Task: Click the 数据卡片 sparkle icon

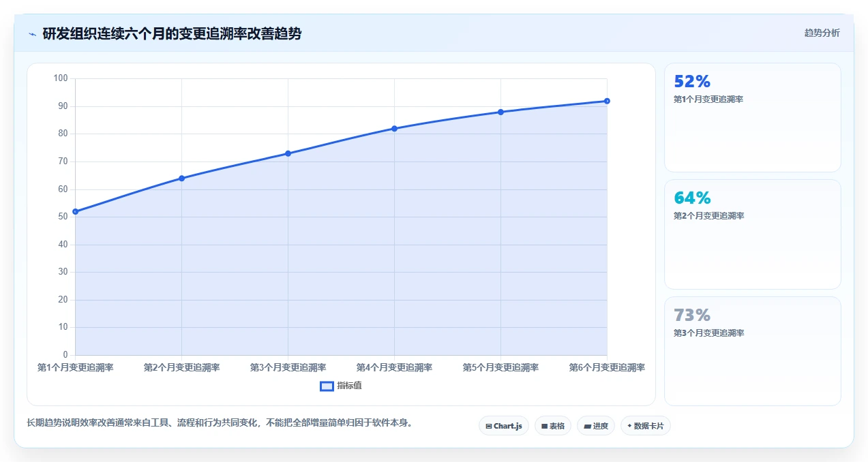Action: (x=629, y=426)
